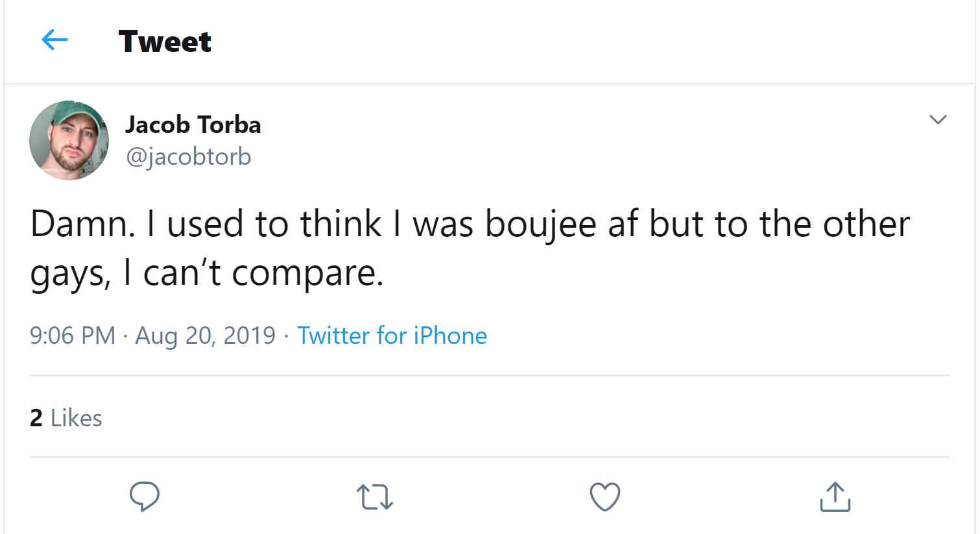The height and width of the screenshot is (534, 980).
Task: Click the word 'gays,' in the tweet
Action: 70,274
